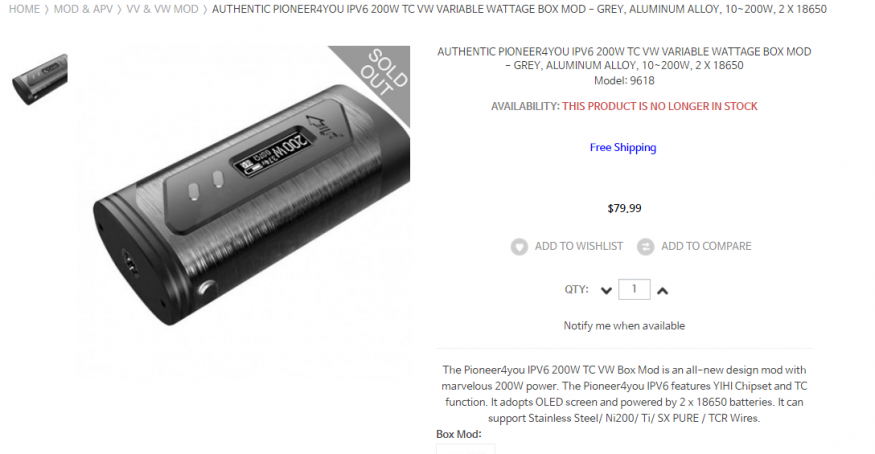Open the Box Mod option selector
Screen dimensions: 875x454
[465, 448]
